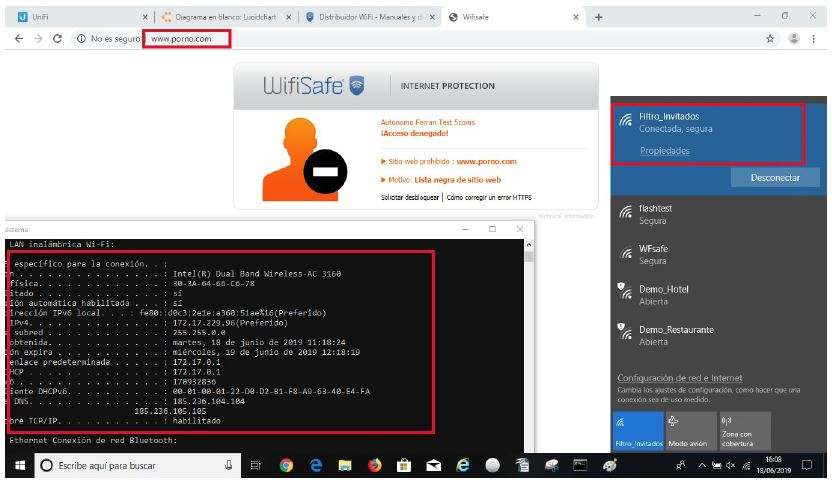Click the taskbar clock showing 16:08
Screen dimensions: 832x485
774,465
